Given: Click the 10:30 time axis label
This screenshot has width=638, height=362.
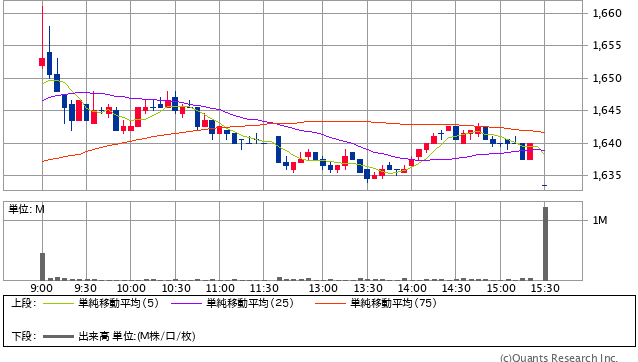Looking at the screenshot, I should coord(176,288).
